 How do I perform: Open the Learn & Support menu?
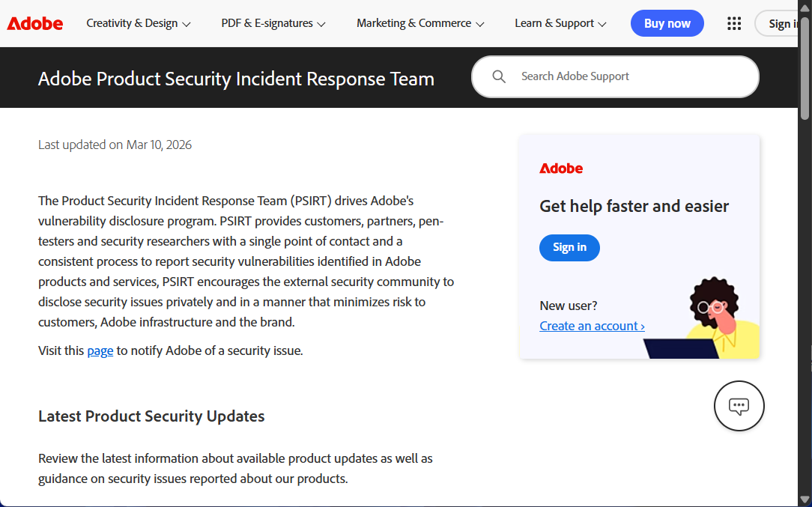click(x=560, y=23)
